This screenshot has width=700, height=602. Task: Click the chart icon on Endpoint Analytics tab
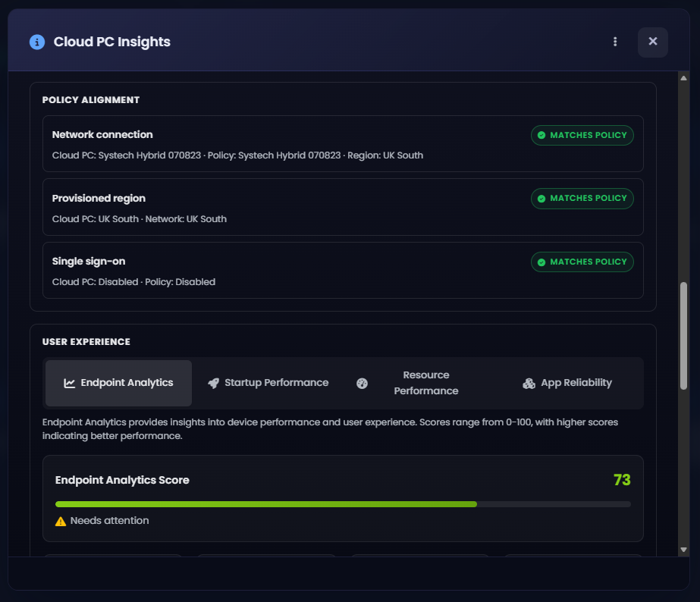click(70, 383)
